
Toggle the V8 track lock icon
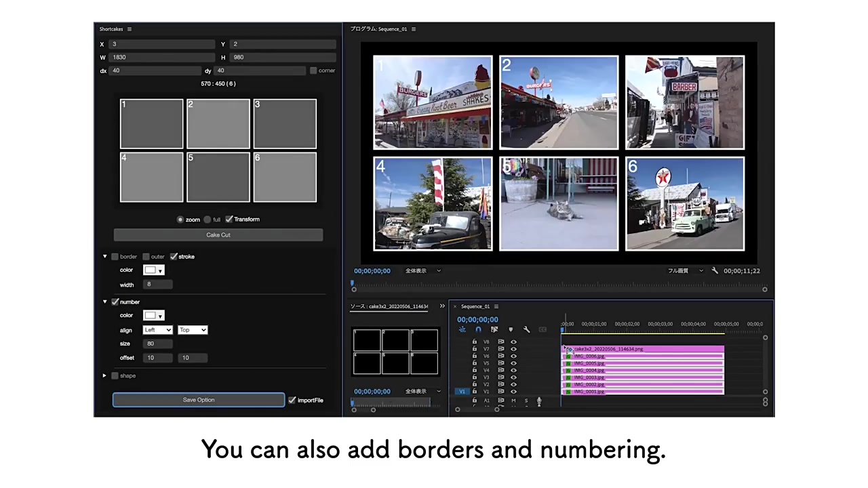tap(475, 342)
